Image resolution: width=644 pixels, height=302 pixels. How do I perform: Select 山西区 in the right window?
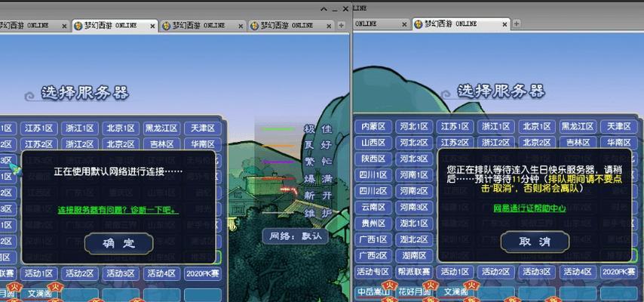(373, 143)
